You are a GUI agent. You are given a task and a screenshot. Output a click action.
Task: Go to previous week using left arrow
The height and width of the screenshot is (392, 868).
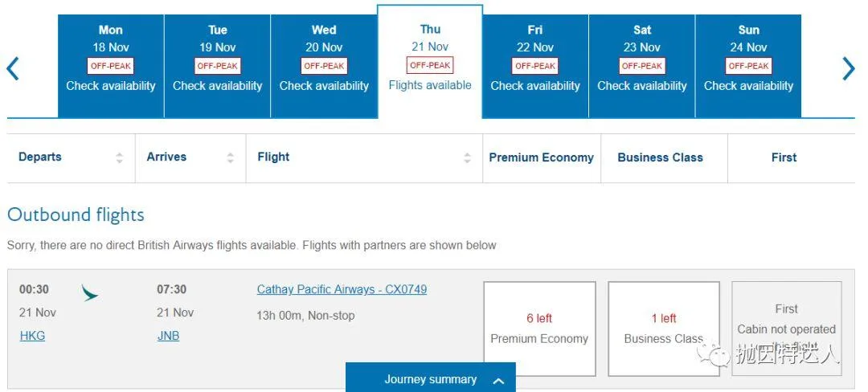click(x=12, y=68)
